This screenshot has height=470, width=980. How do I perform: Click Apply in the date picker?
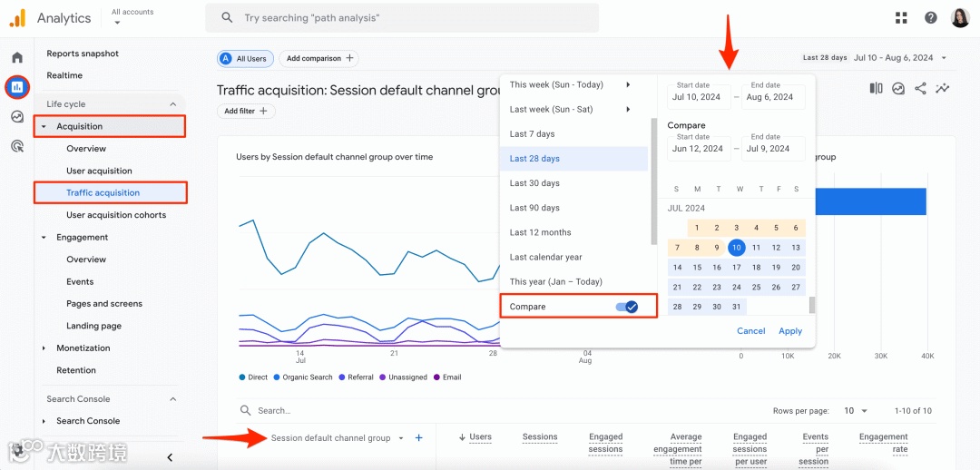[790, 331]
